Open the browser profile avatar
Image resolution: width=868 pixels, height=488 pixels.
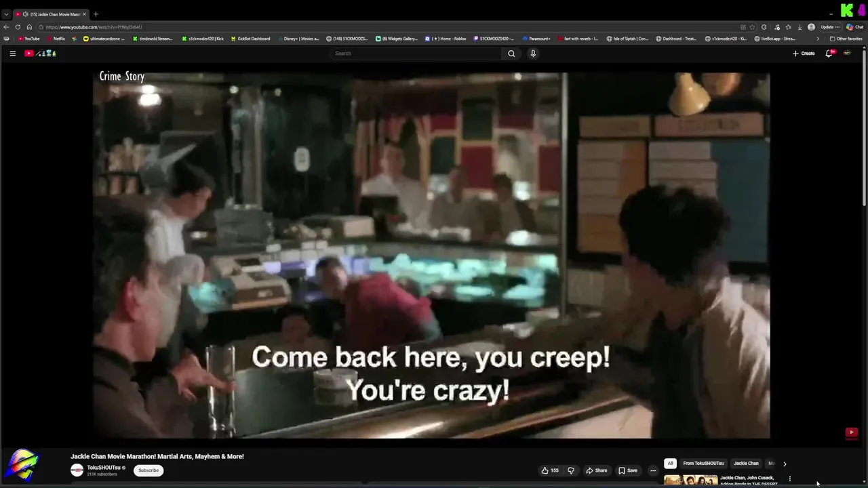pos(811,27)
